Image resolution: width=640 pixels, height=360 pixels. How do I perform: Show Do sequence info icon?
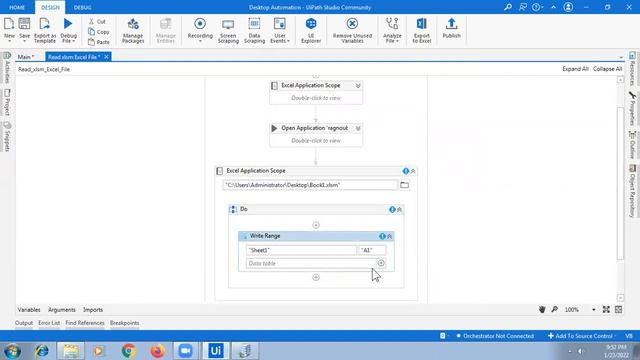(392, 209)
